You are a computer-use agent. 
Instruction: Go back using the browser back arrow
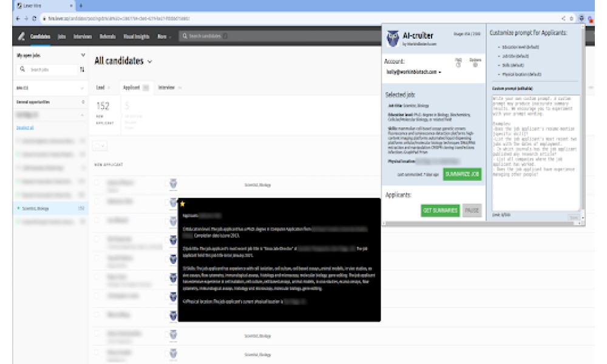pos(18,19)
